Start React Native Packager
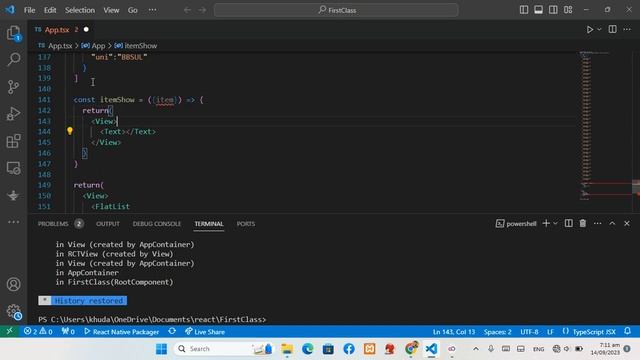This screenshot has height=360, width=640. coord(122,331)
